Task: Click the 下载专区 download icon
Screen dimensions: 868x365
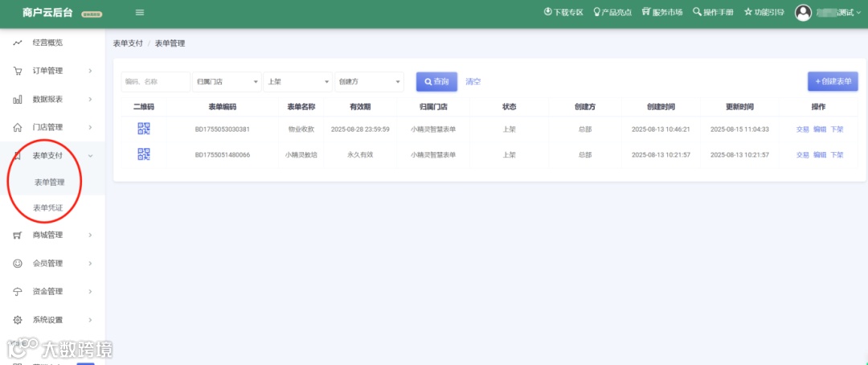Action: click(x=548, y=11)
